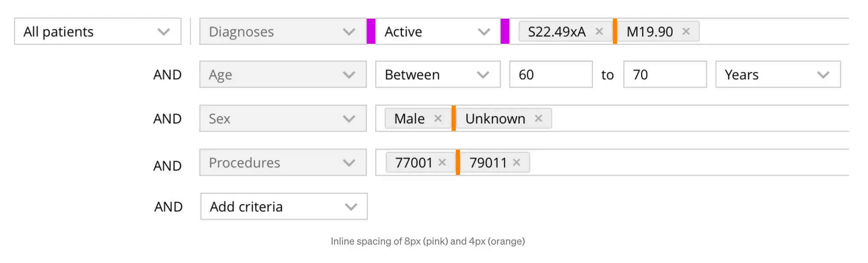Remove the Unknown sex tag
Image resolution: width=868 pixels, height=263 pixels.
[538, 119]
